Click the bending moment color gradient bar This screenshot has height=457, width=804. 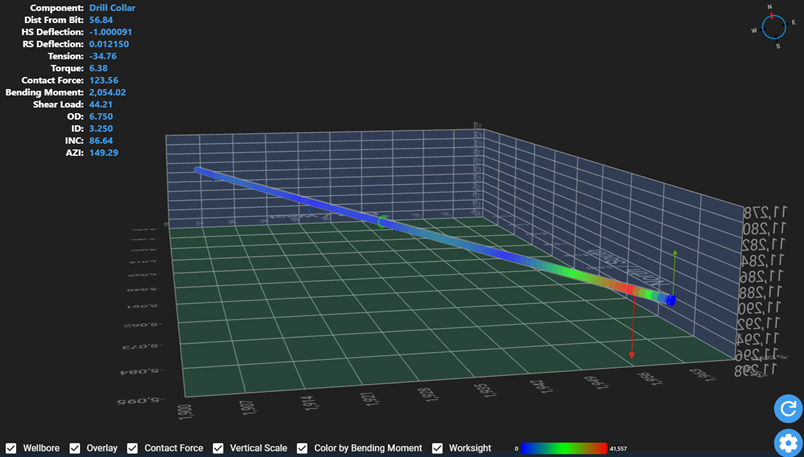tap(564, 448)
